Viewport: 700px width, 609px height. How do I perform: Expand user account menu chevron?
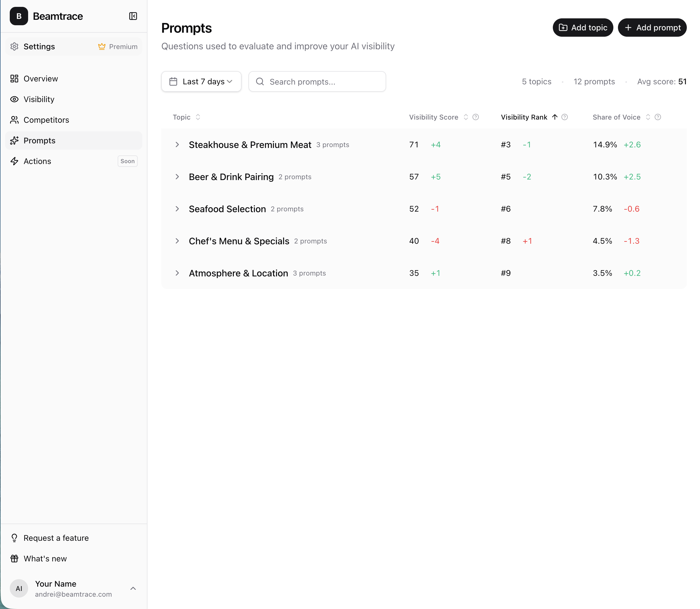click(x=133, y=588)
